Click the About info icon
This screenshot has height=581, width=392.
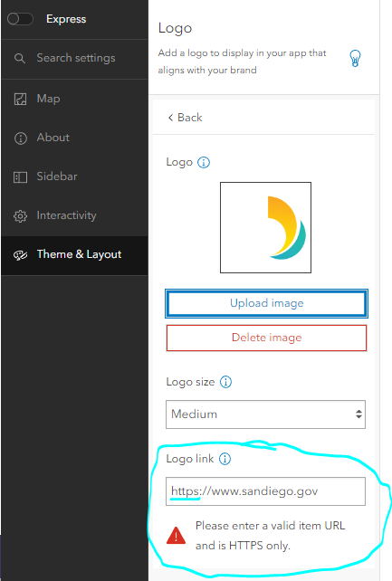(x=21, y=138)
